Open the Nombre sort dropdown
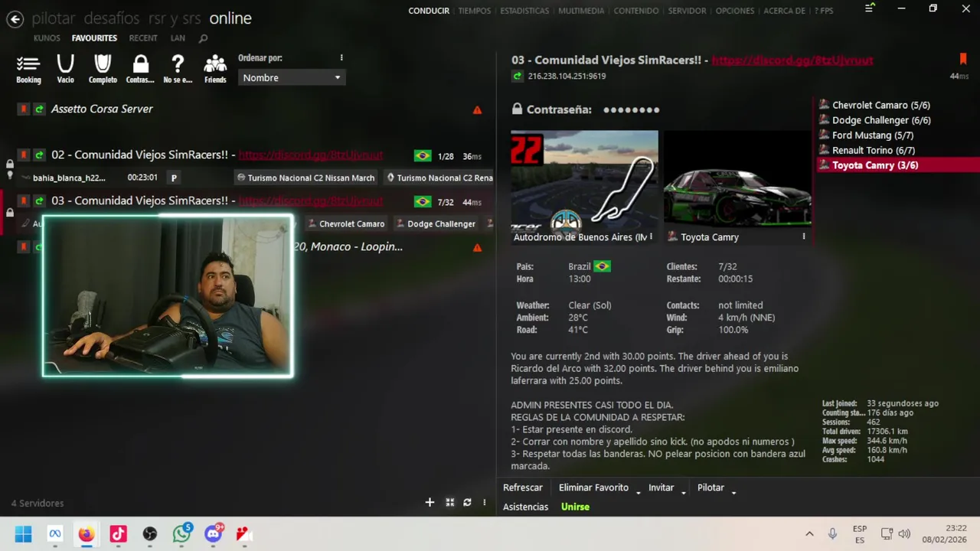980x551 pixels. 292,77
